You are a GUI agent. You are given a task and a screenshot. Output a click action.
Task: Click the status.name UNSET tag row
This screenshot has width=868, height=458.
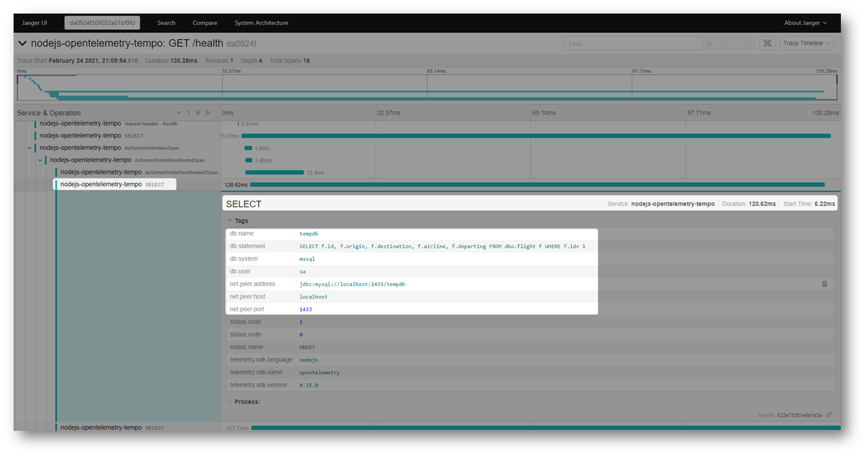point(530,347)
